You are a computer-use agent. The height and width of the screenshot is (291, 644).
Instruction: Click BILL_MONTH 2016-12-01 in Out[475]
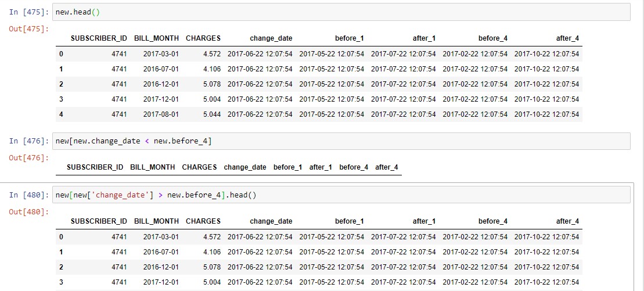coord(161,84)
